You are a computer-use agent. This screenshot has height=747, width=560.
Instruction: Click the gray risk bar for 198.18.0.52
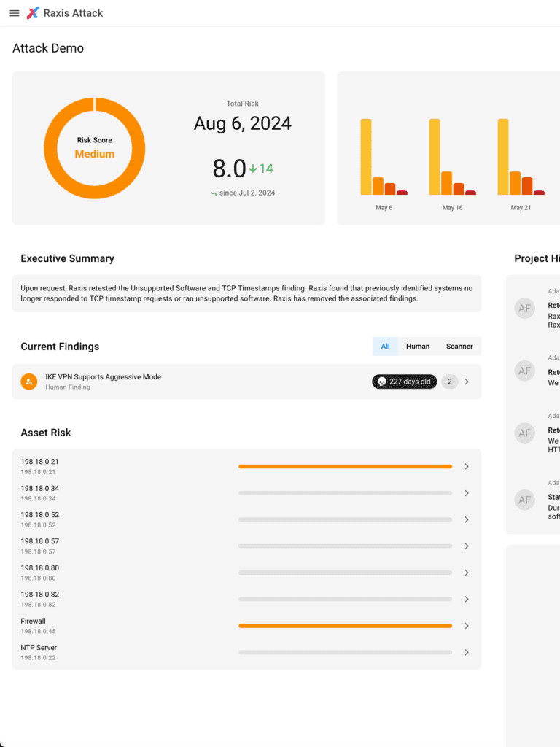point(345,519)
